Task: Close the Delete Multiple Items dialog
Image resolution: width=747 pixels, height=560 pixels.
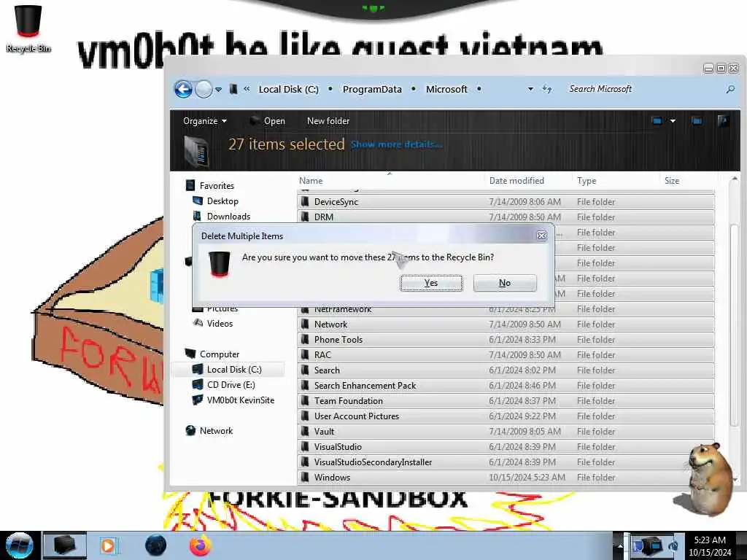Action: pos(542,236)
